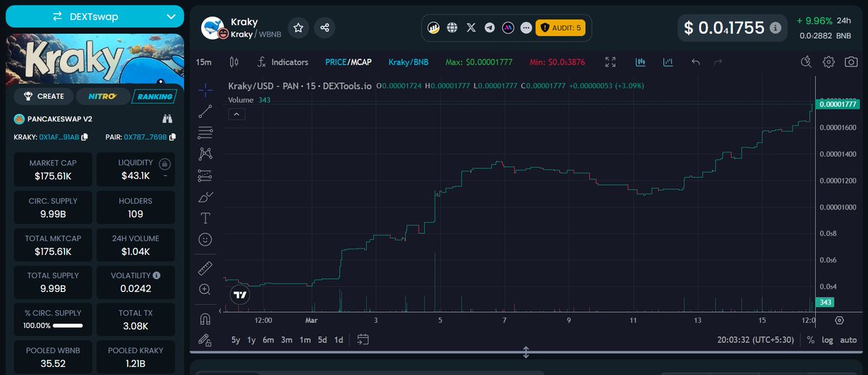Set range to 1y
The height and width of the screenshot is (375, 868).
point(252,340)
